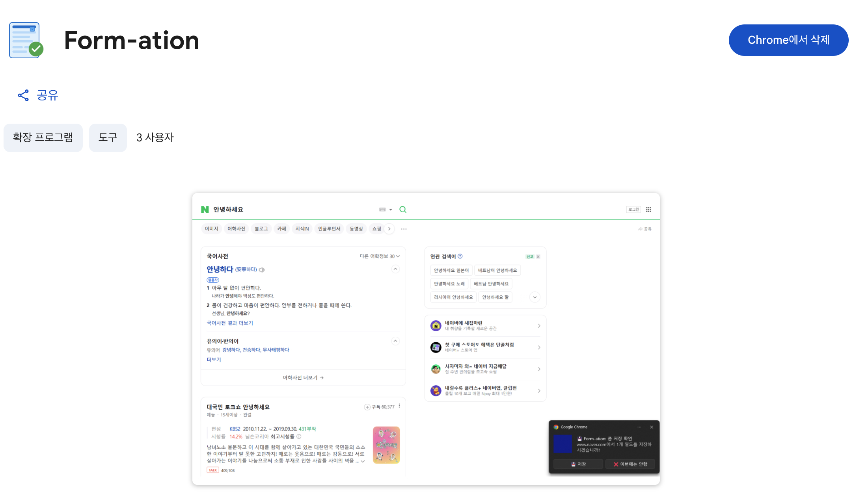The image size is (868, 501).
Task: Open the 국어사전 결과 더보기 link
Action: (x=230, y=323)
